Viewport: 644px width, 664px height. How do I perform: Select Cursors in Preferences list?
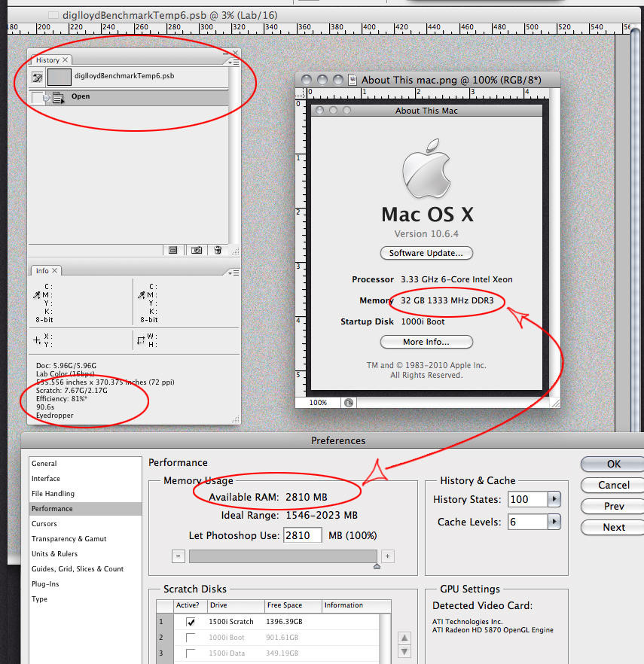point(85,524)
